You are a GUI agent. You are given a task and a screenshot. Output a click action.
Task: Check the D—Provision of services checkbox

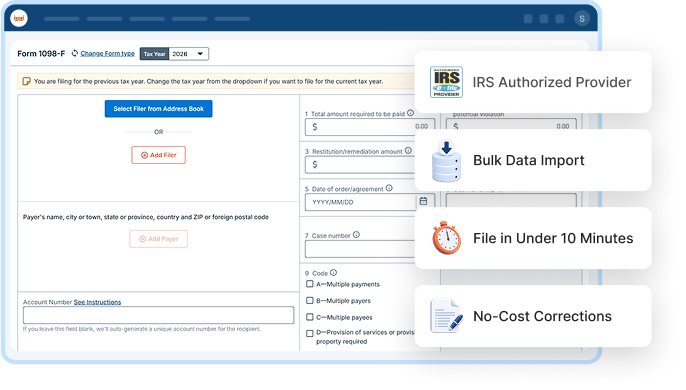click(310, 333)
